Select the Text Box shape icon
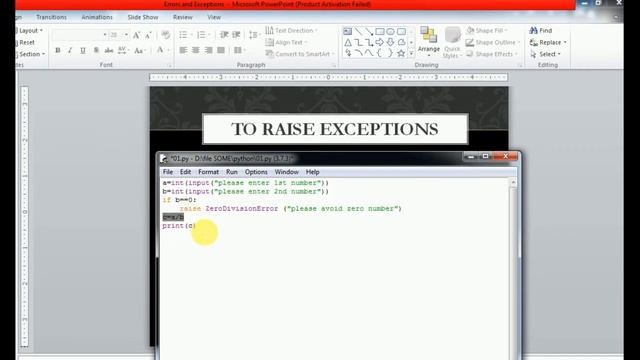This screenshot has width=640, height=360. (348, 31)
